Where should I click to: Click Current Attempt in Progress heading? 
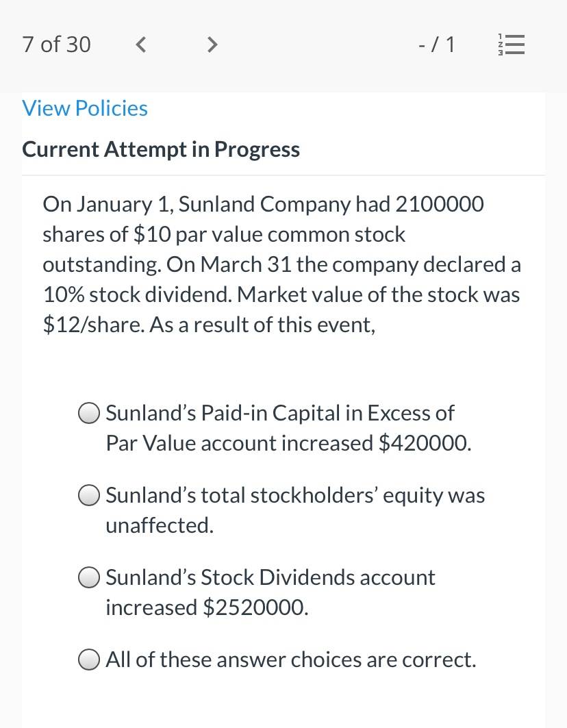tap(161, 149)
